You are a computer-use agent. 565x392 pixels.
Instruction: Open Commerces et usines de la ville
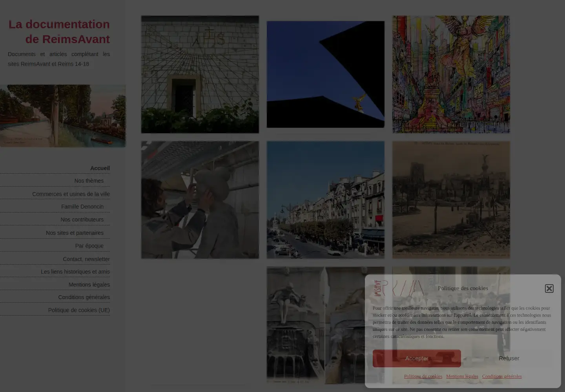coord(71,194)
